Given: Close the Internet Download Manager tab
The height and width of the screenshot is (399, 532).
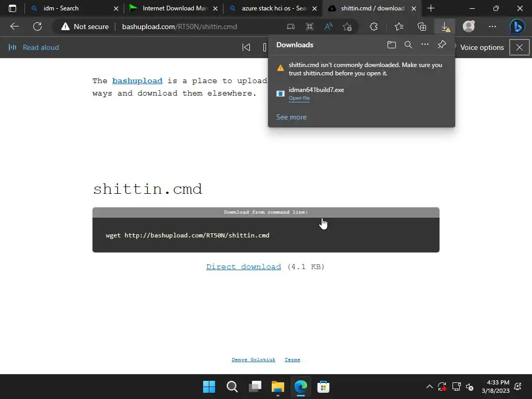Looking at the screenshot, I should [x=215, y=8].
